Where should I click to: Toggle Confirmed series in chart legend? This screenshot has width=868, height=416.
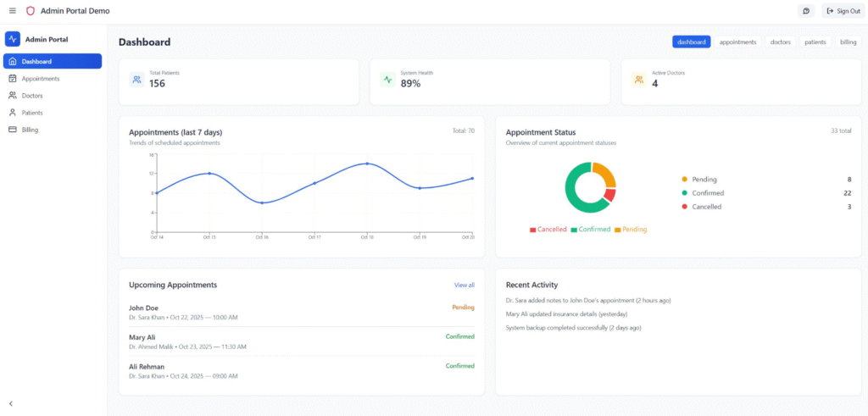(591, 230)
